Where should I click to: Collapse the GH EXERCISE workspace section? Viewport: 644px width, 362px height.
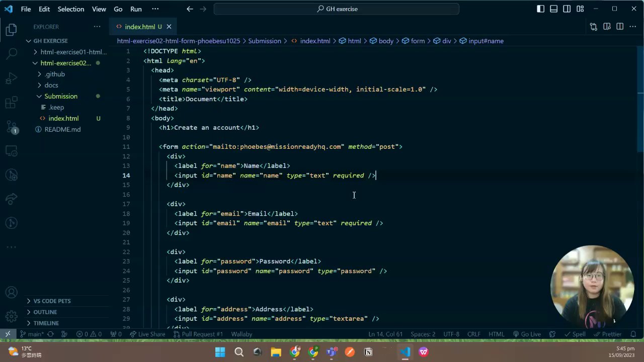click(x=50, y=41)
